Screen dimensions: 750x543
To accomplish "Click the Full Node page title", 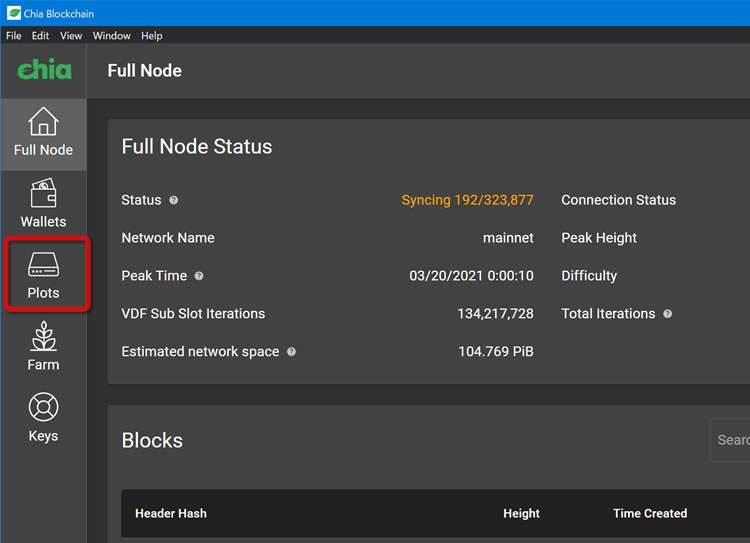I will click(144, 71).
